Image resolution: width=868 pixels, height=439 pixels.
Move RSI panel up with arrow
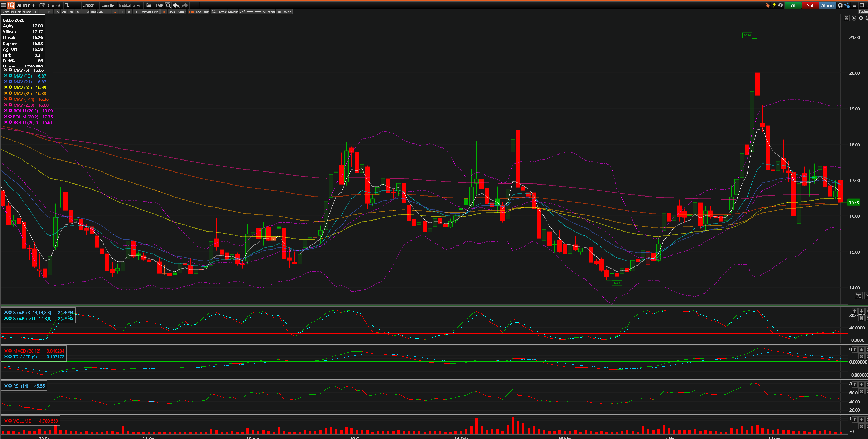(855, 384)
